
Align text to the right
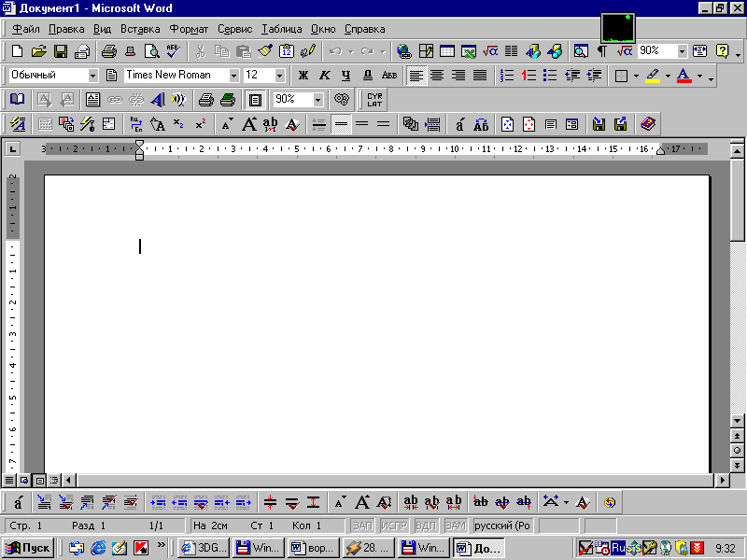458,76
